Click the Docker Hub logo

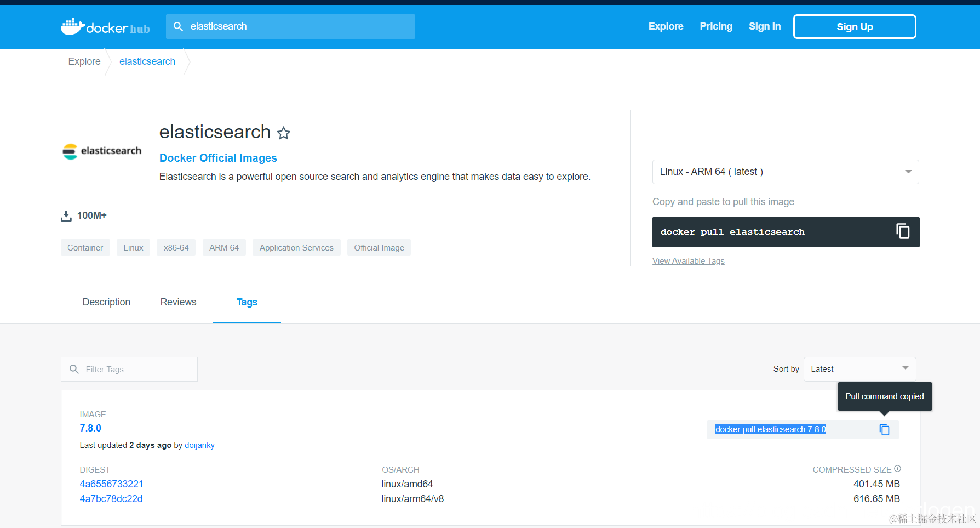[x=105, y=26]
